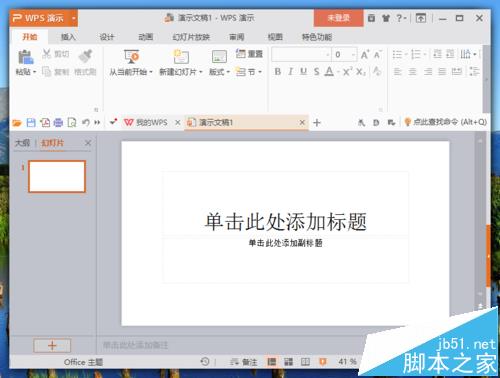The height and width of the screenshot is (378, 500).
Task: Click the Center align text icon
Action: click(x=413, y=71)
